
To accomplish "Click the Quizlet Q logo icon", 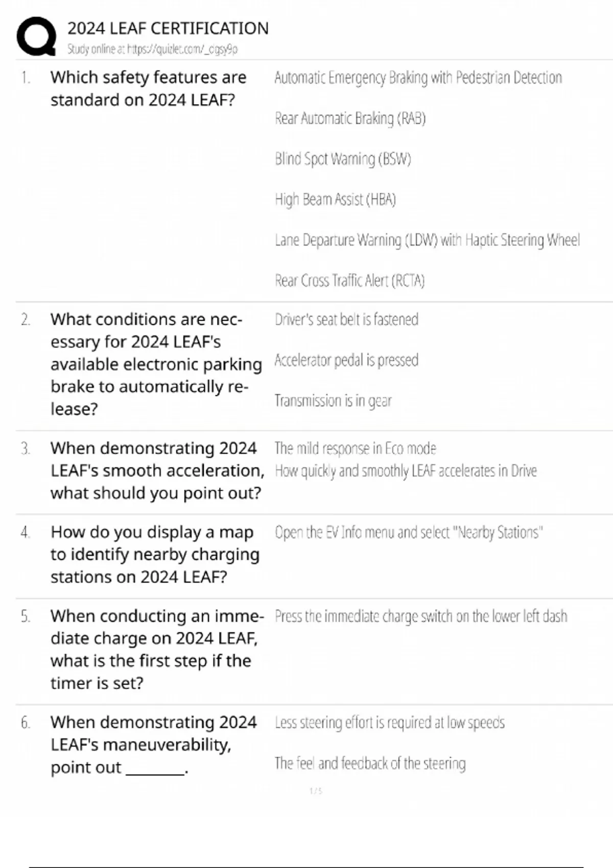I will click(x=36, y=36).
